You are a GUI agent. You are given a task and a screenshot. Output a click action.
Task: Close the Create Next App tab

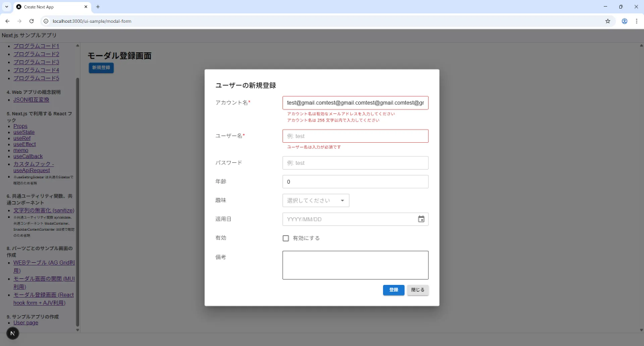[85, 7]
